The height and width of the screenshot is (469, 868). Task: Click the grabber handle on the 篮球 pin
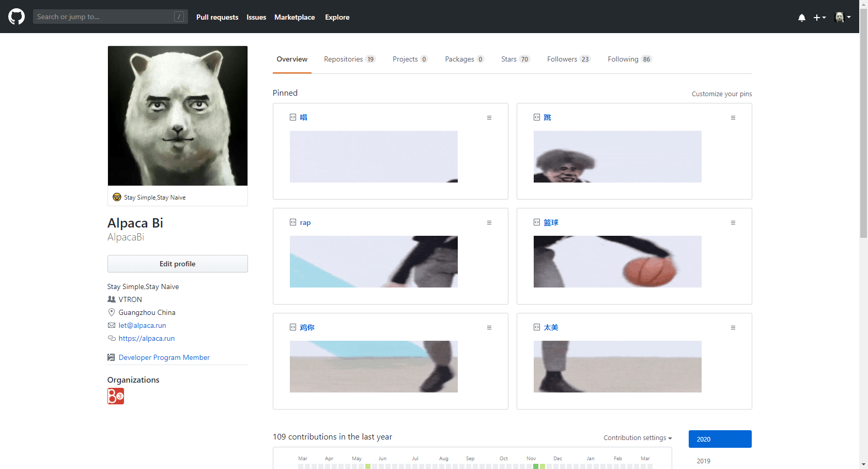pos(733,222)
